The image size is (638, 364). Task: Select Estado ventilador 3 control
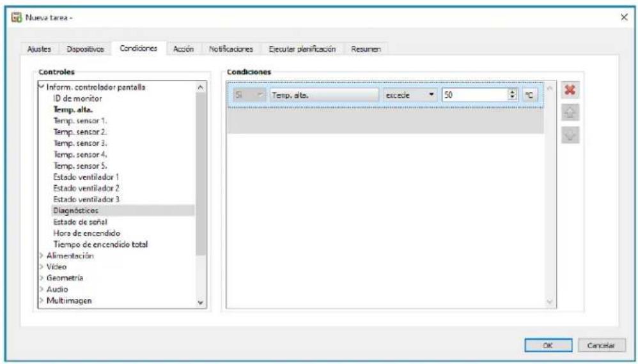pos(86,199)
